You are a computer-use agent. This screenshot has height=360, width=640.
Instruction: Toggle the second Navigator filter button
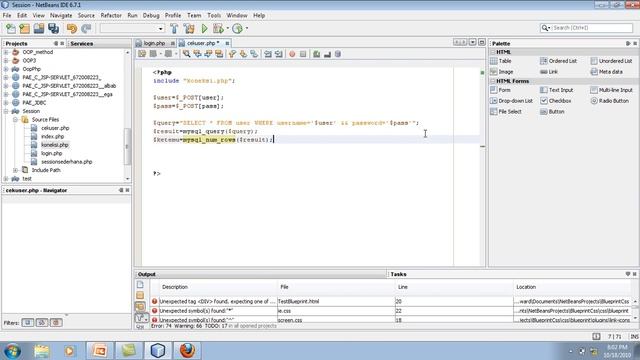(x=42, y=322)
